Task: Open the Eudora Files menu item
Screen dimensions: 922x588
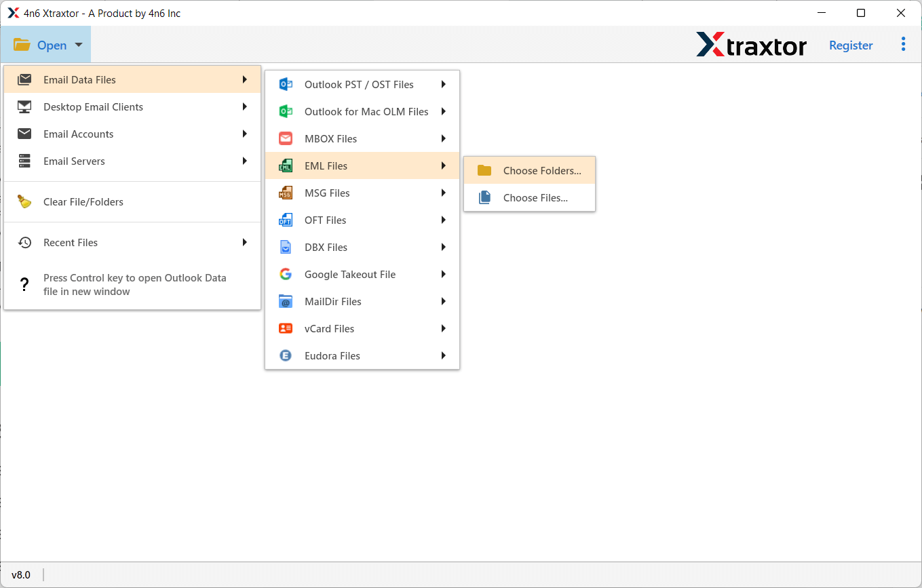Action: tap(362, 355)
